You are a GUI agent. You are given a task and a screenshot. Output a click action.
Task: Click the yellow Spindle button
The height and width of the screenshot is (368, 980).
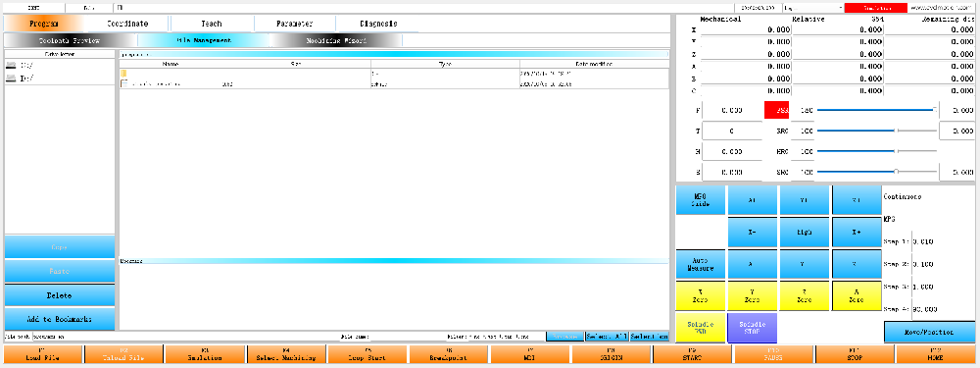(700, 328)
